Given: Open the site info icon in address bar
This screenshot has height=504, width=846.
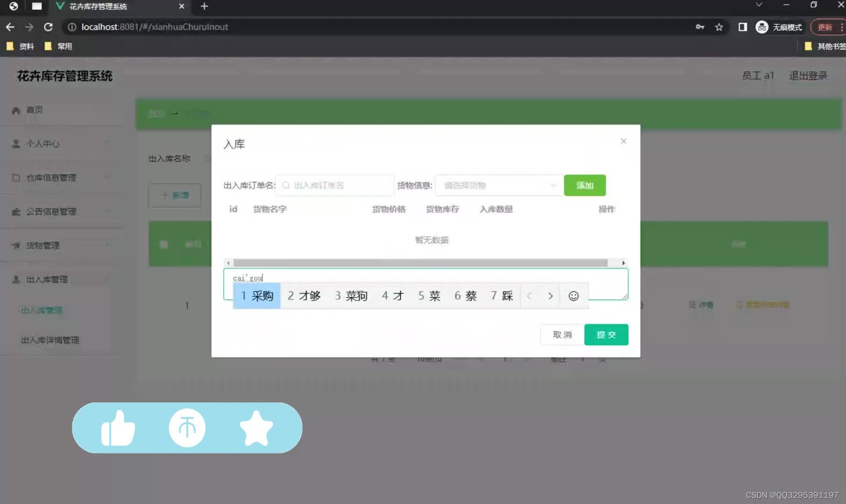Looking at the screenshot, I should click(x=72, y=27).
